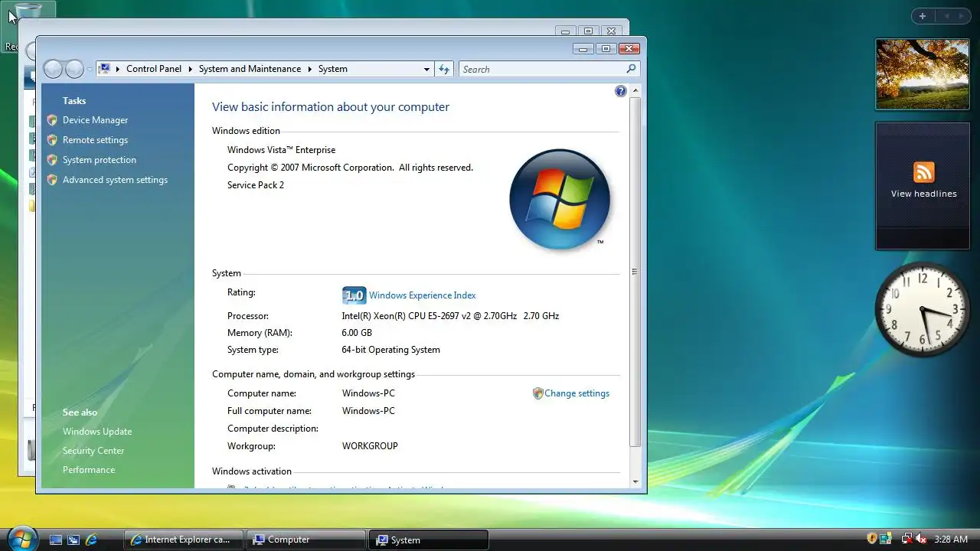980x551 pixels.
Task: Select System and Maintenance breadcrumb
Action: [250, 69]
